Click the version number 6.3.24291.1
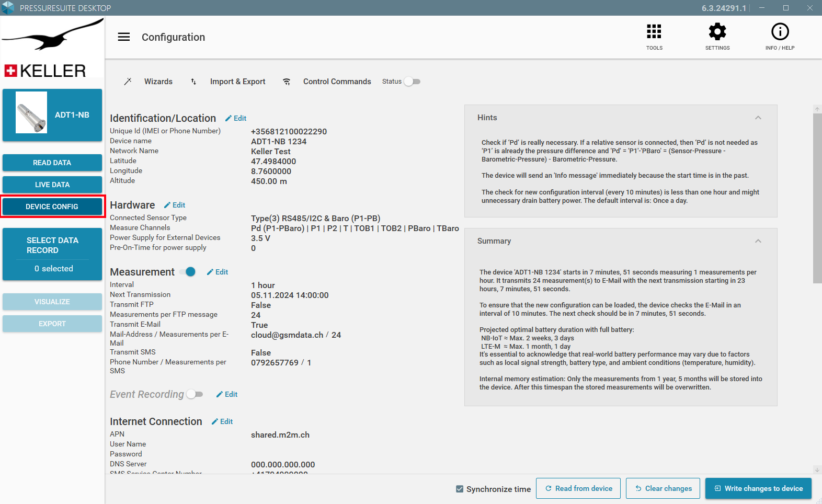Viewport: 822px width, 504px height. (x=724, y=8)
